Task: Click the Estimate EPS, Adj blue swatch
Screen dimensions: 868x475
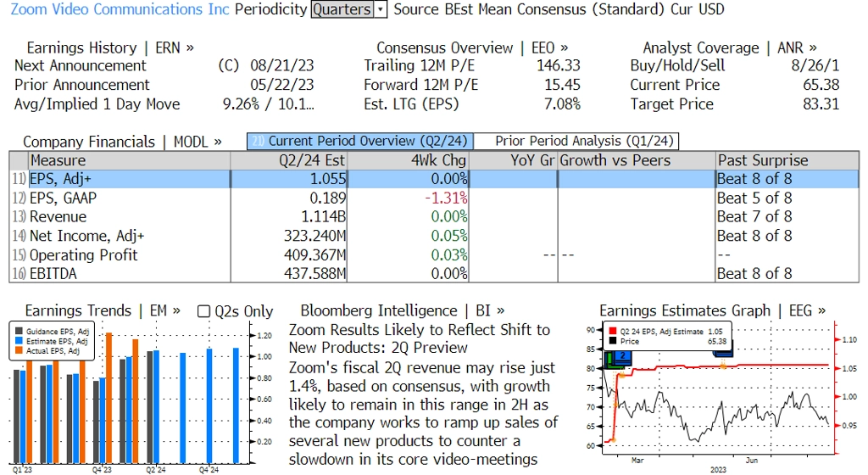Action: (x=19, y=341)
